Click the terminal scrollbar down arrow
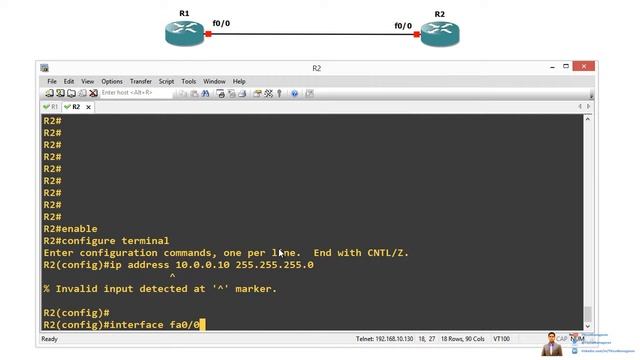The width and height of the screenshot is (640, 360). point(588,326)
